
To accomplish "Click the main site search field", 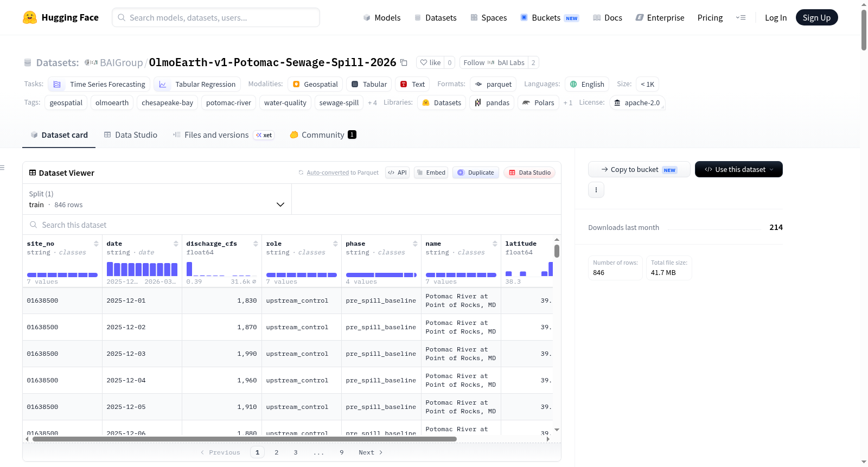I will coord(216,17).
